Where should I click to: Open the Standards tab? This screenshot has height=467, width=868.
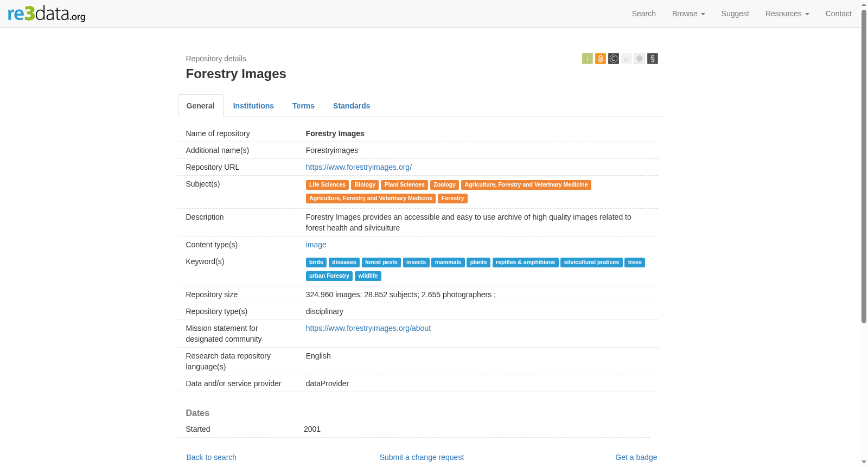pos(352,106)
